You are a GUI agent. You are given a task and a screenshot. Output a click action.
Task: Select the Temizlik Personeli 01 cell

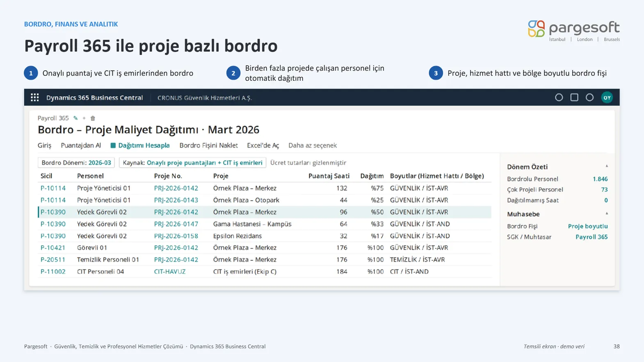(108, 260)
